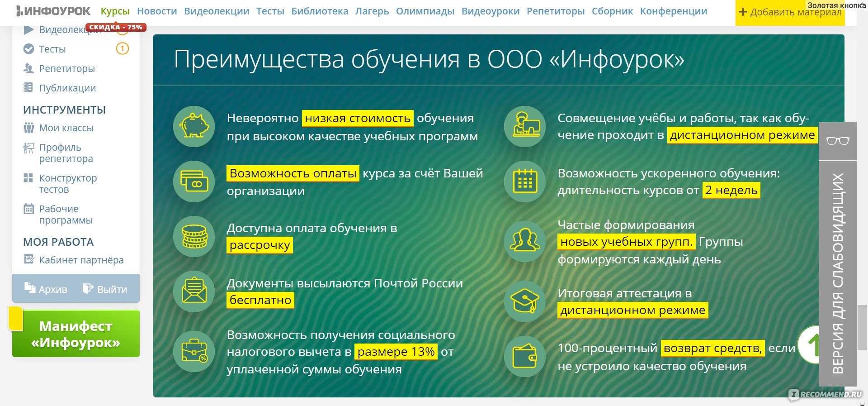Open Тесты in top navigation

tap(270, 11)
